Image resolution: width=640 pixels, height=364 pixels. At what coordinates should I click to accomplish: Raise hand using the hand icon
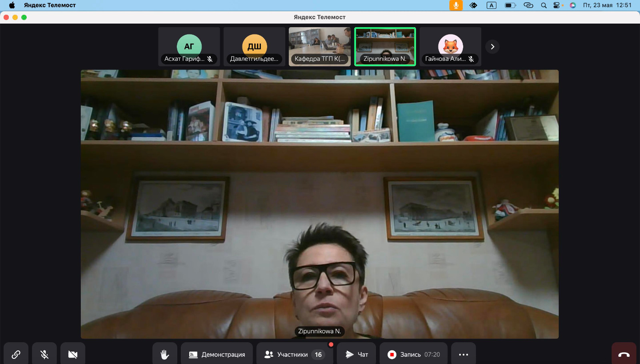165,354
